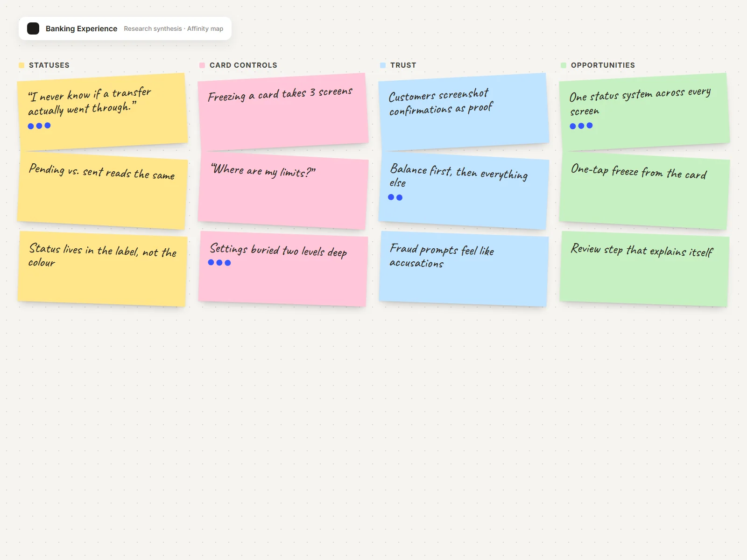Screen dimensions: 747x560
Task: Click vote dots on One status system note
Action: 581,126
